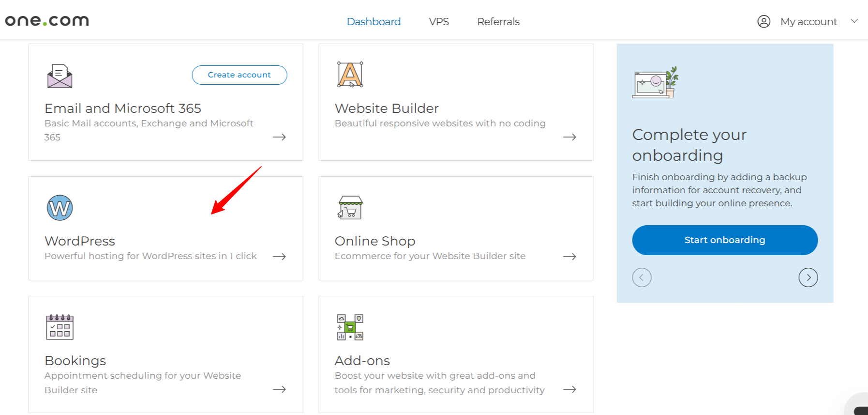The width and height of the screenshot is (868, 415).
Task: Click the WordPress logo icon
Action: [60, 208]
